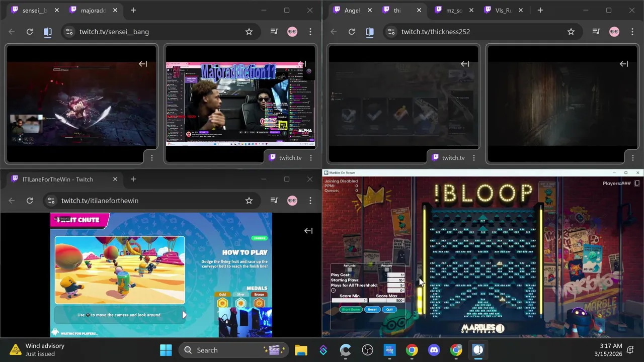
Task: Bookmark twitch.tv/sensei__bang with the star icon
Action: (249, 32)
